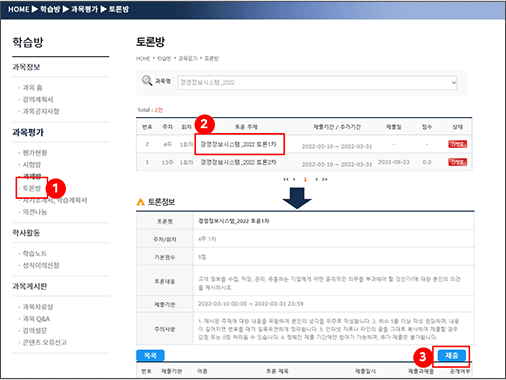506x380 pixels.
Task: Click HOME in the top breadcrumb bar
Action: 19,9
